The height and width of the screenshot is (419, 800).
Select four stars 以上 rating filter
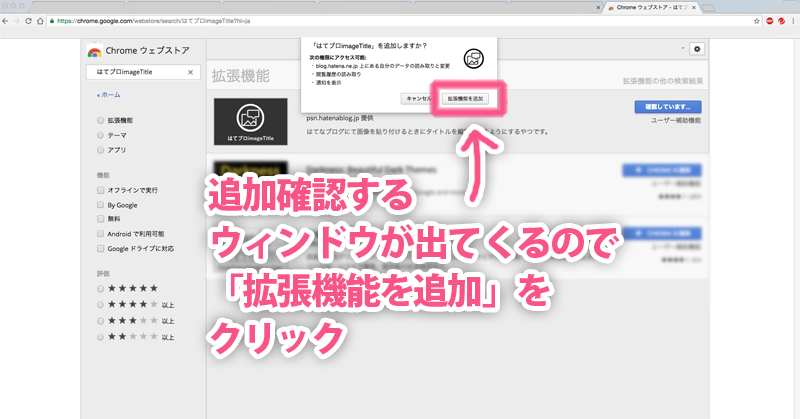(x=101, y=305)
